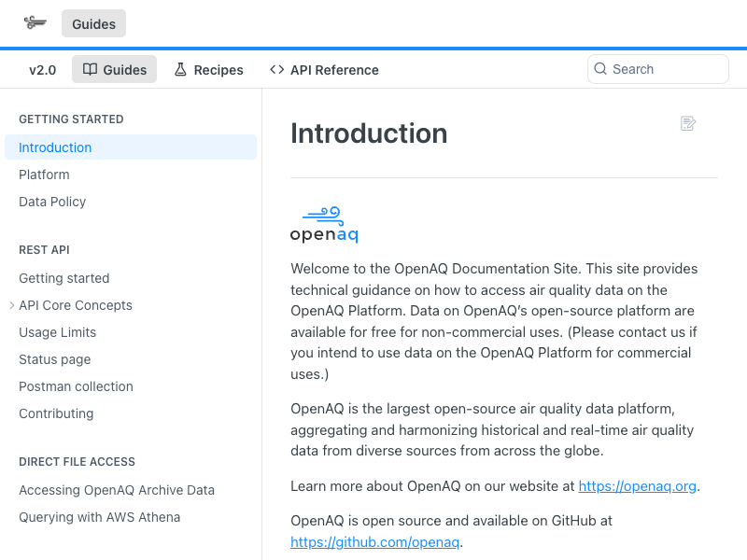The width and height of the screenshot is (747, 560).
Task: Click the flask icon next to Recipes
Action: [180, 69]
